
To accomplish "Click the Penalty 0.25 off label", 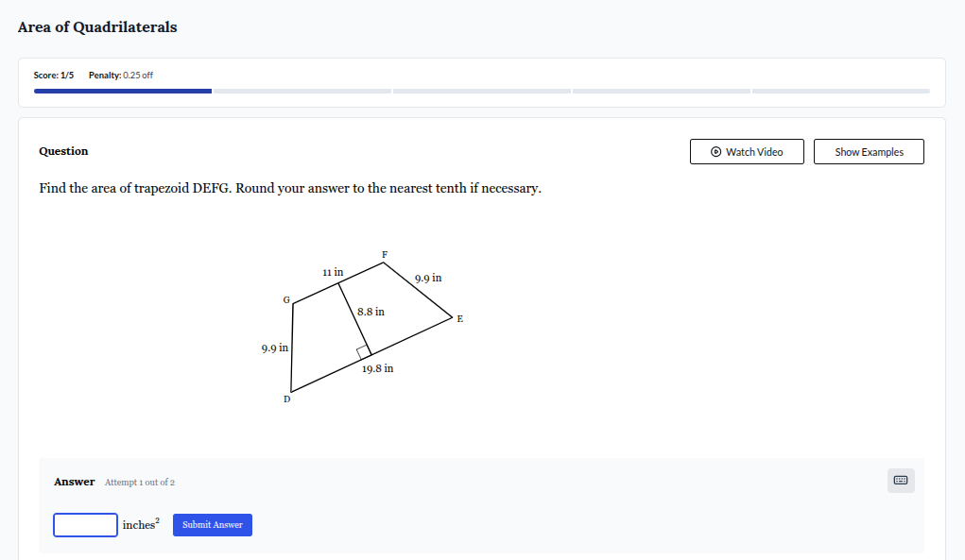I will (x=119, y=75).
